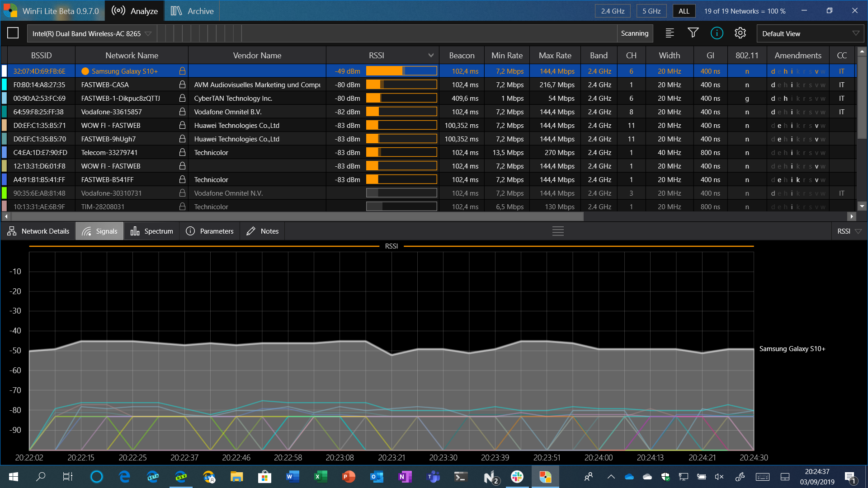The height and width of the screenshot is (488, 868).
Task: Toggle graph visibility for Vodafone-30310731 row
Action: (x=4, y=193)
